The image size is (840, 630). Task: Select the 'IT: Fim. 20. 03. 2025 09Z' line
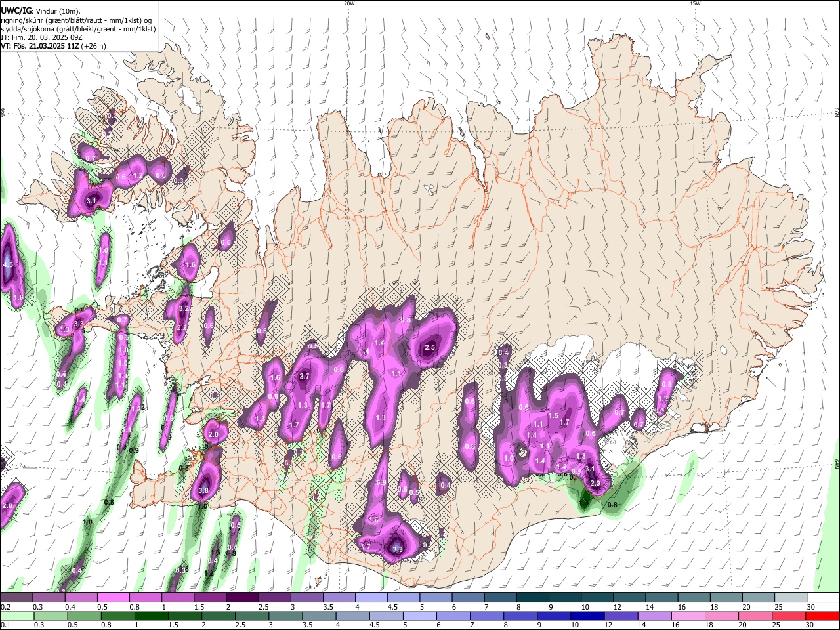coord(41,37)
